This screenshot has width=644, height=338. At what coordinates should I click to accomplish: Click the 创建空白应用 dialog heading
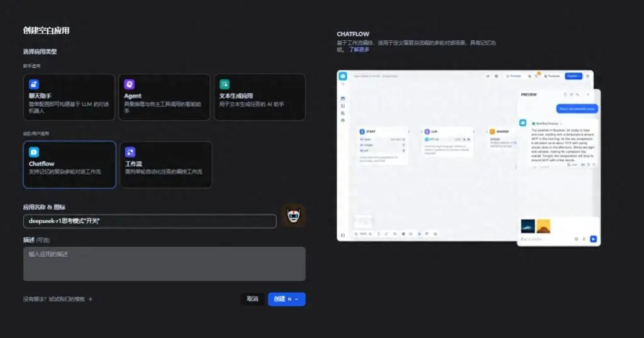coord(46,30)
